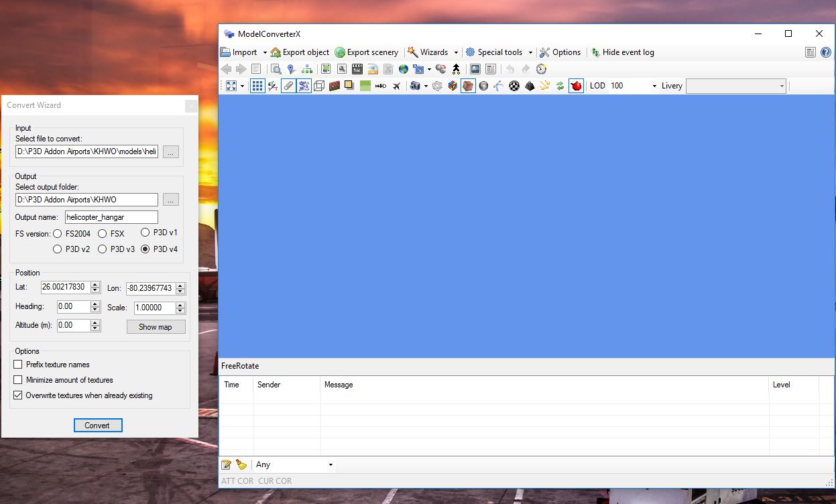The width and height of the screenshot is (836, 504).
Task: Increase the Scale value with up stepper
Action: point(180,305)
